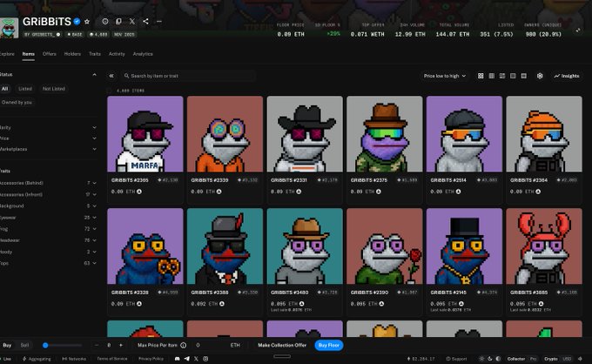Viewport: 592px width, 364px height.
Task: Decrease item quantity with minus button
Action: (97, 345)
